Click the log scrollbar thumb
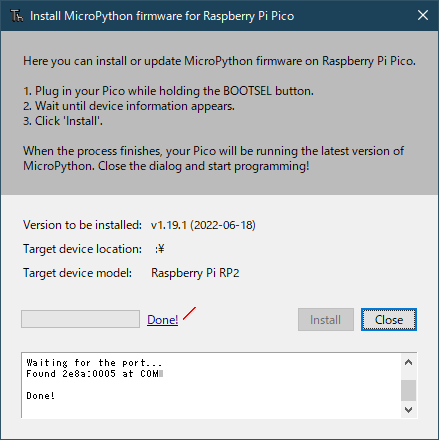 (x=408, y=390)
